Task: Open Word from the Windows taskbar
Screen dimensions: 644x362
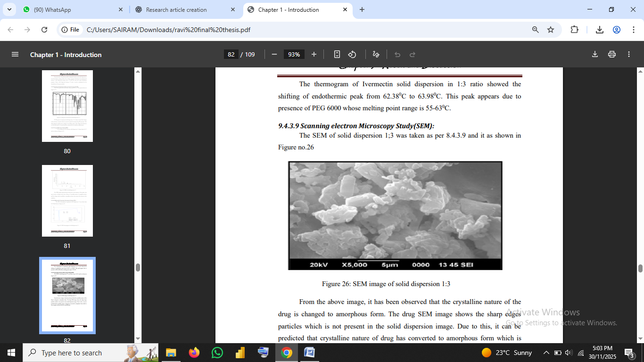Action: tap(309, 353)
